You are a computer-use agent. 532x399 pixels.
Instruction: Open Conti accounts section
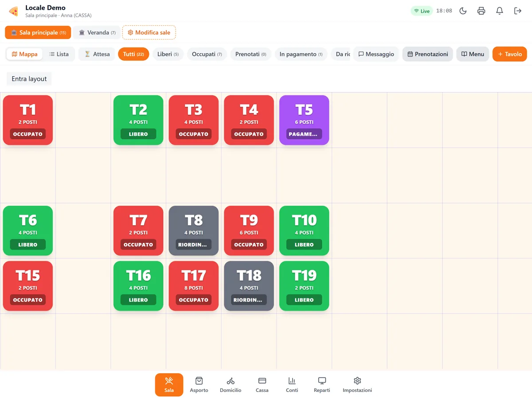[292, 385]
